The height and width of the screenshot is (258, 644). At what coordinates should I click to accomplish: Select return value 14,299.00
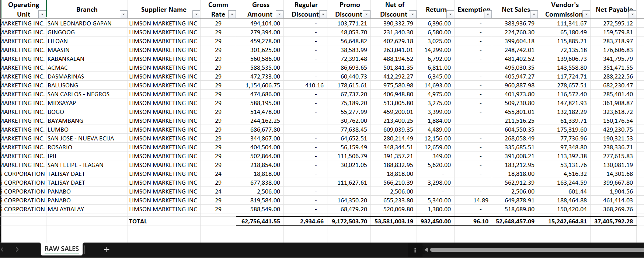(x=435, y=50)
